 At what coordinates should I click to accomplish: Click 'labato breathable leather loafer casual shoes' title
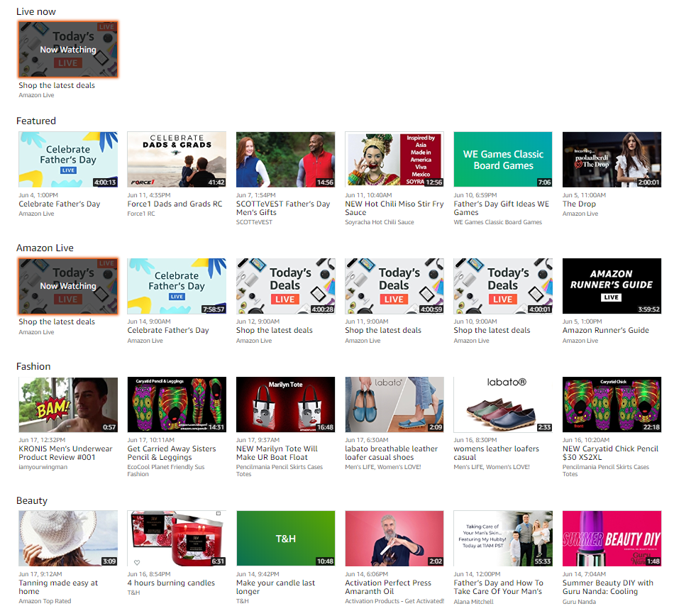pos(392,453)
